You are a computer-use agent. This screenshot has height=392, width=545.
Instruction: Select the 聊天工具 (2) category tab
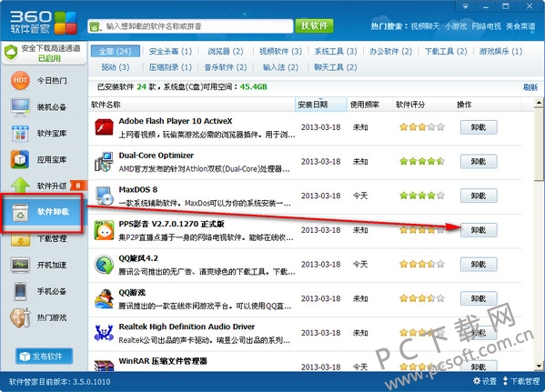pos(336,67)
